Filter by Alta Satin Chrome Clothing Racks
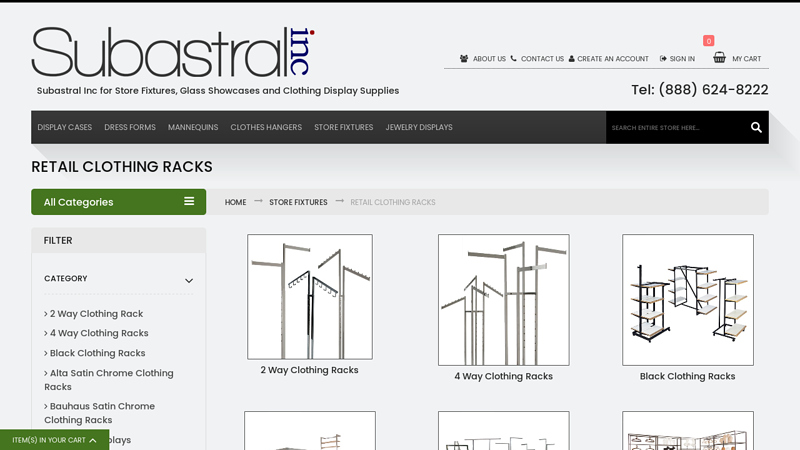800x450 pixels. pyautogui.click(x=109, y=380)
